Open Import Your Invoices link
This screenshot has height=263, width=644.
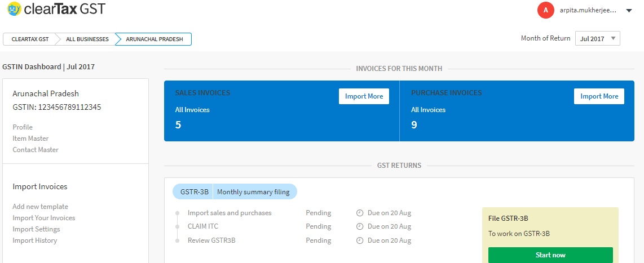[43, 218]
